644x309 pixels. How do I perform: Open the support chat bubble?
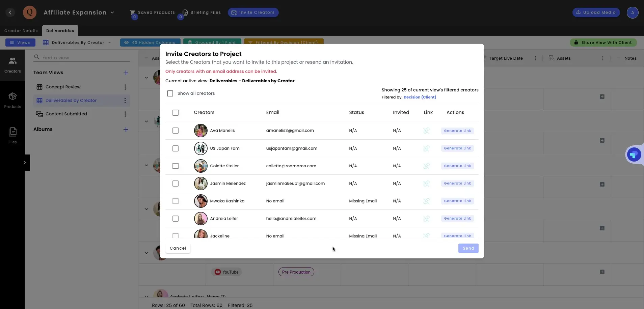click(x=635, y=154)
